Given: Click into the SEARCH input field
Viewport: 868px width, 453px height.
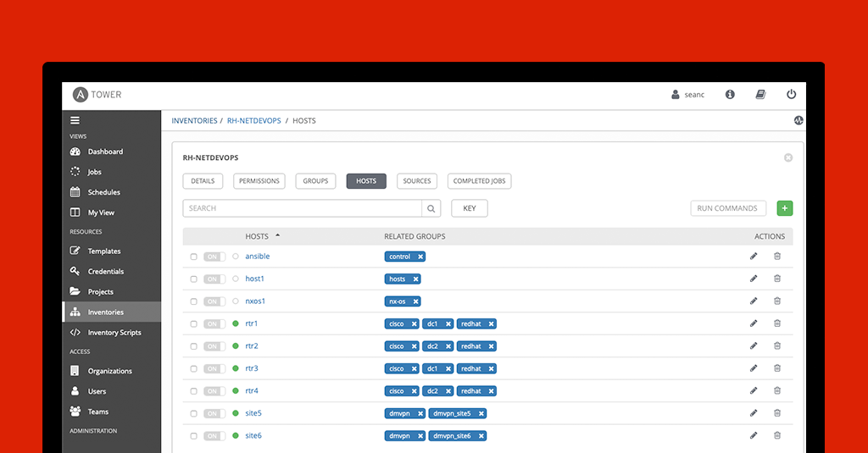Looking at the screenshot, I should coord(303,208).
